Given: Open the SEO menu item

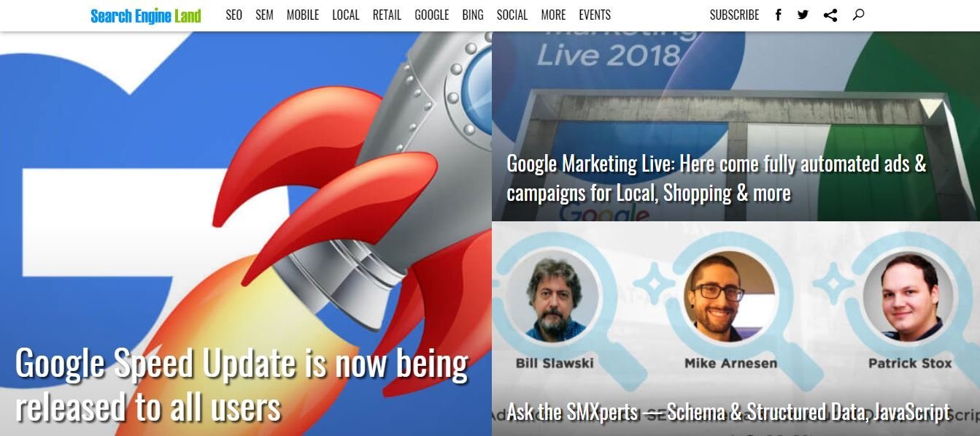Looking at the screenshot, I should click(x=234, y=15).
